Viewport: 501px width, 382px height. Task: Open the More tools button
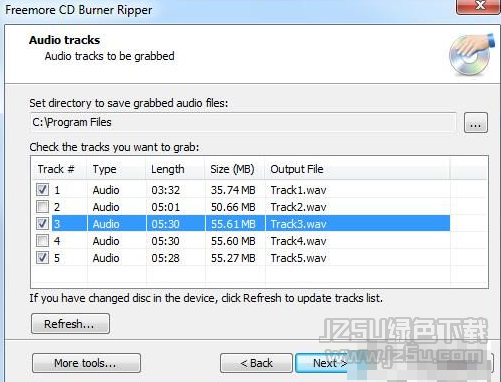click(86, 363)
